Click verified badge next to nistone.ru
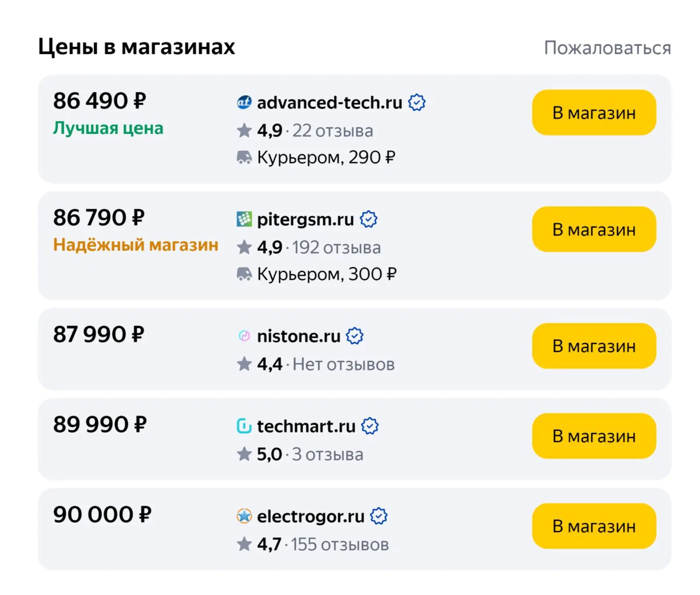The height and width of the screenshot is (595, 700). (x=355, y=336)
